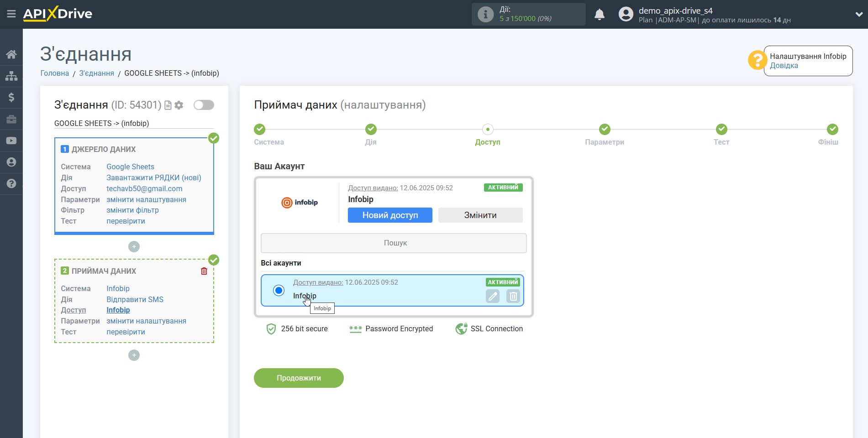Click Головна breadcrumb link
Image resolution: width=868 pixels, height=438 pixels.
[55, 73]
